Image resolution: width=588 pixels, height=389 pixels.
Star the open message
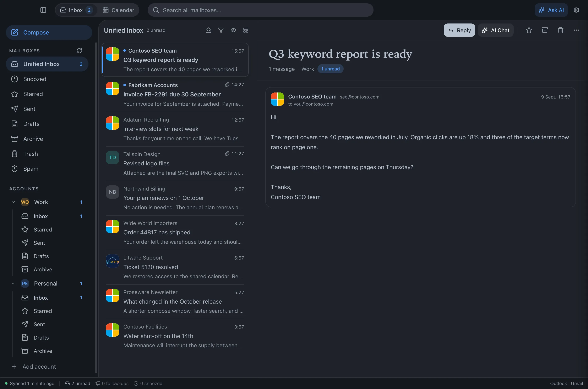pos(529,30)
